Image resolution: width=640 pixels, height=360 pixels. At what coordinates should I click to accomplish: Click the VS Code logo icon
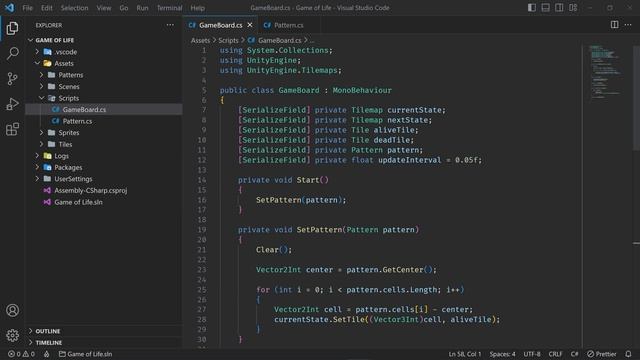point(9,7)
